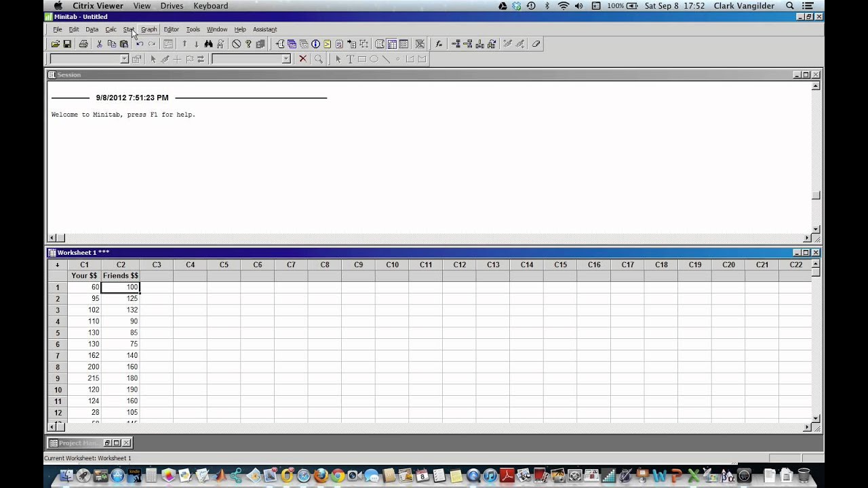
Task: Open Help with the question mark icon
Action: [248, 44]
